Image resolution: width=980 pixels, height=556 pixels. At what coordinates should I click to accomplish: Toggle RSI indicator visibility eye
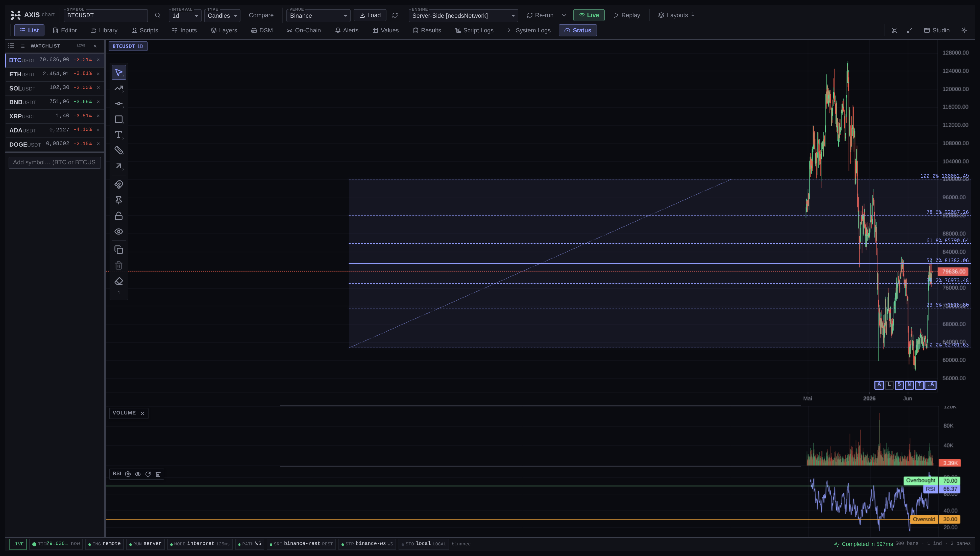138,474
